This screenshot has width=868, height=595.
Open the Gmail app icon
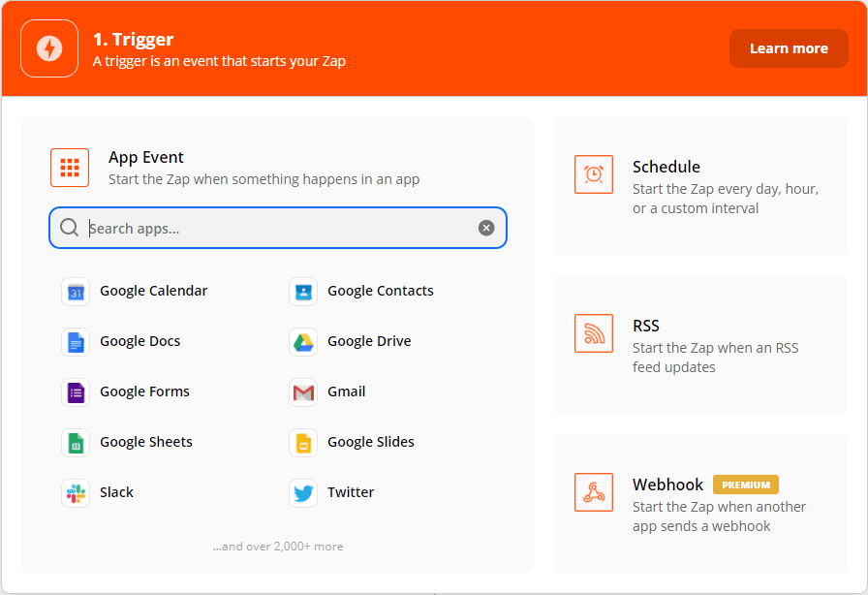[x=303, y=391]
